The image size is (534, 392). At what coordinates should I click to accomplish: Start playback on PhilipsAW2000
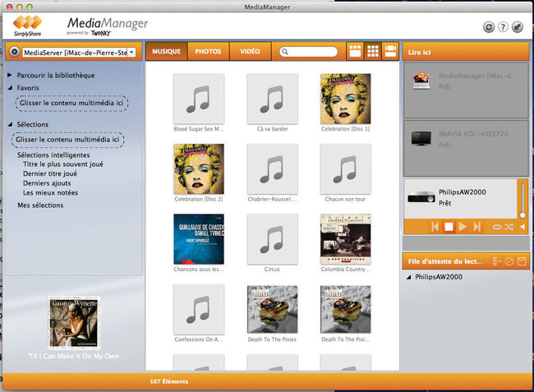point(463,227)
